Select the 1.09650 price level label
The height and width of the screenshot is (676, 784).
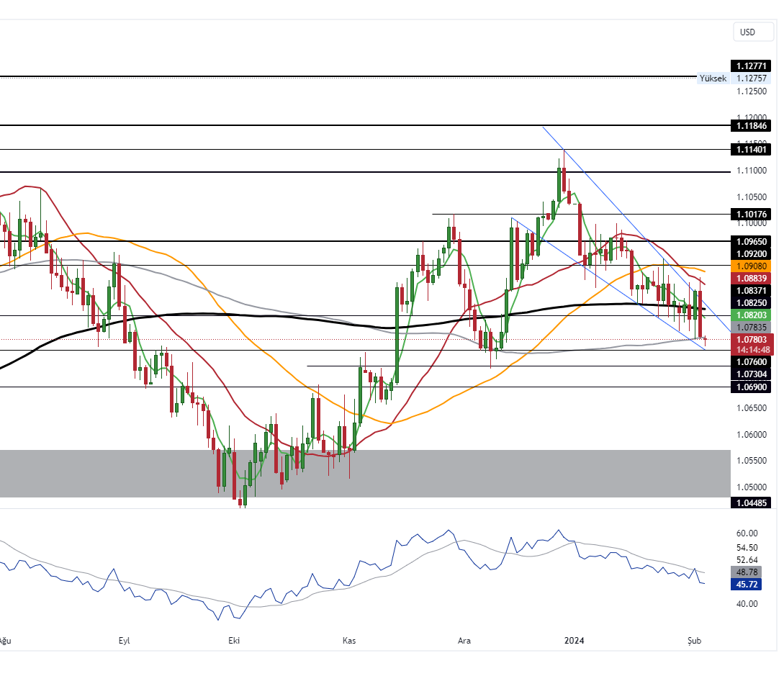751,242
